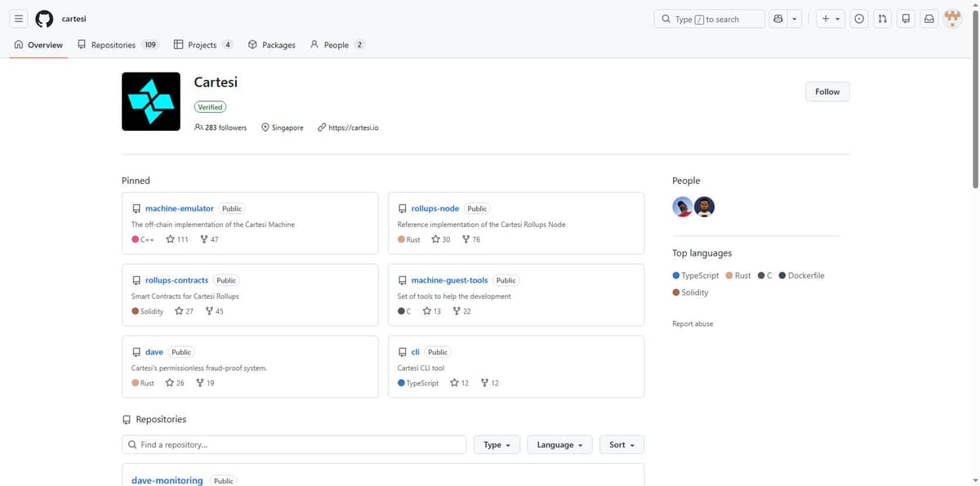Open the pull requests icon in the header
980x486 pixels.
tap(882, 19)
